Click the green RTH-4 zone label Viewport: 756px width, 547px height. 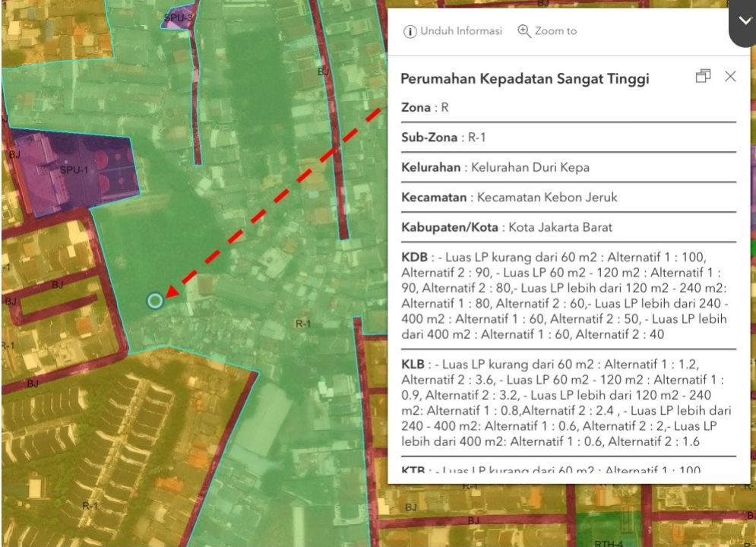pos(608,542)
